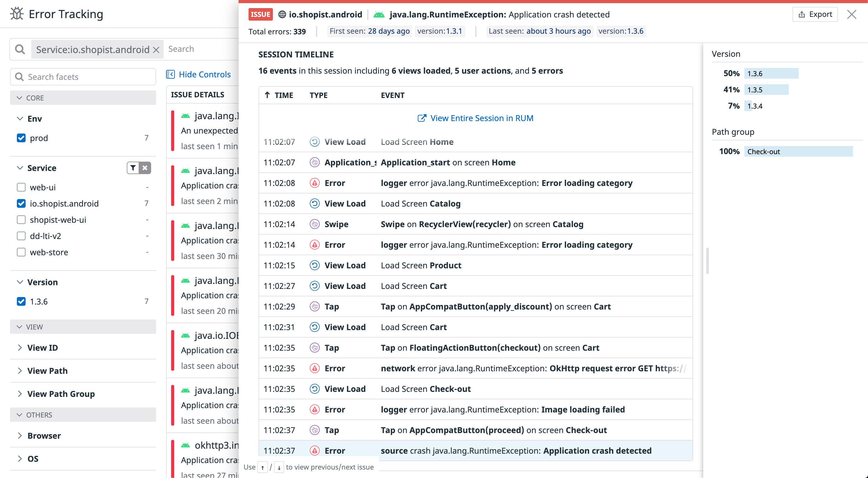
Task: Open the filter icon on the Service facet
Action: pyautogui.click(x=133, y=168)
